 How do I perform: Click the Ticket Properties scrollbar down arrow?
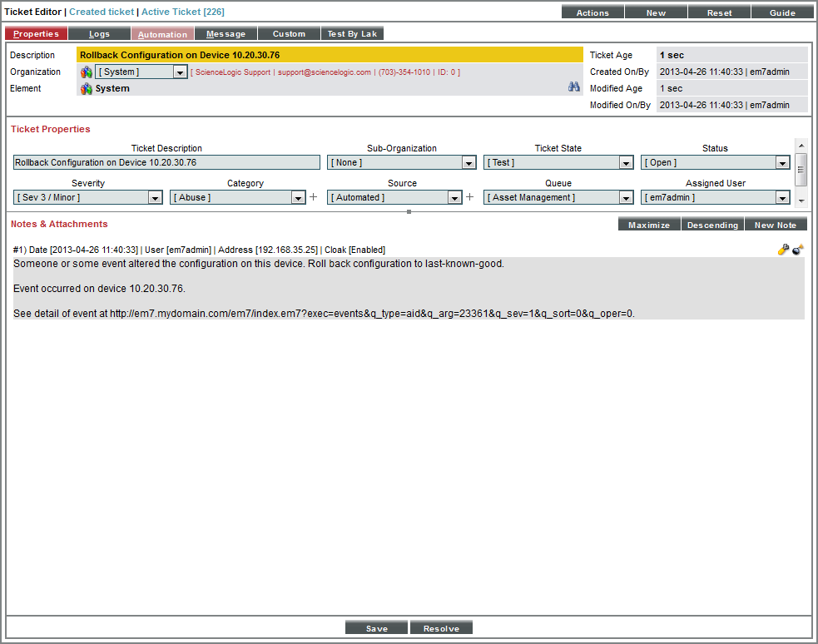(x=801, y=201)
